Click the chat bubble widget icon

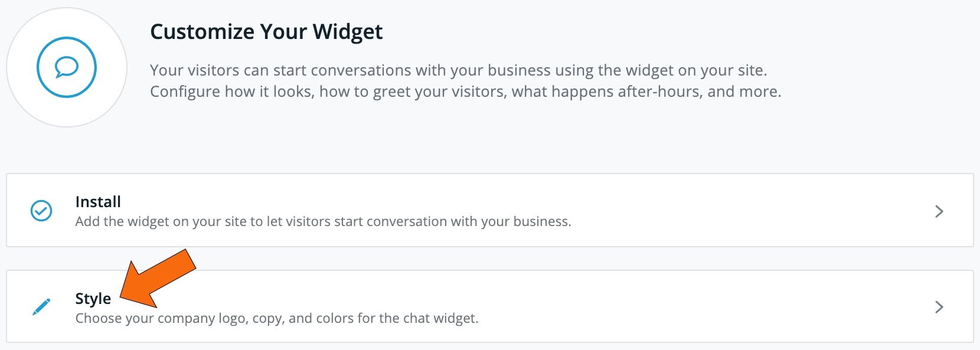coord(67,67)
